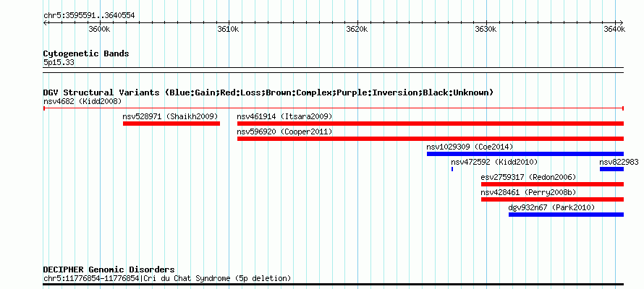Click the ruler's left arrowhead
Screen dimensions: 644x289
click(45, 22)
